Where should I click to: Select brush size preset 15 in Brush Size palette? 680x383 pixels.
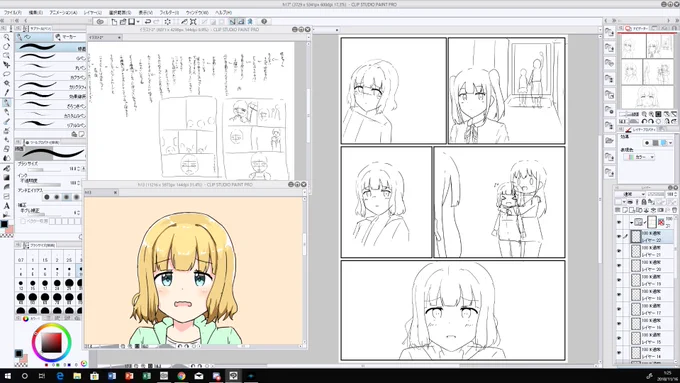(33, 284)
